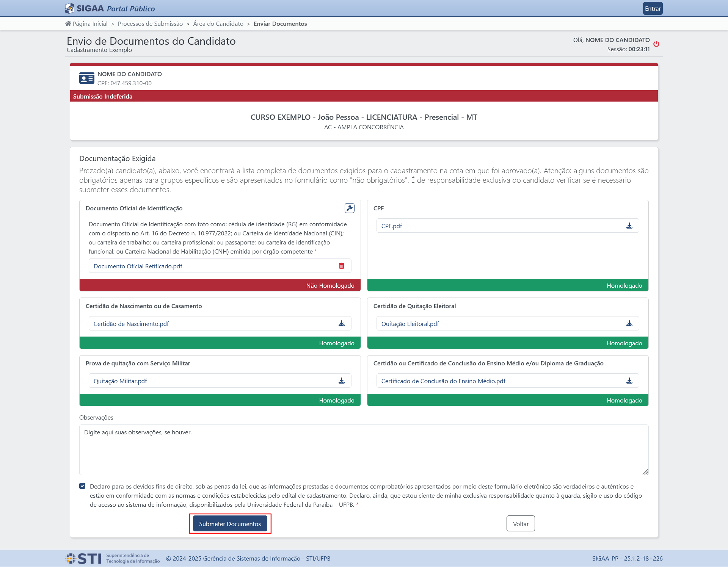
Task: Click Submeter Documentos button
Action: (230, 524)
